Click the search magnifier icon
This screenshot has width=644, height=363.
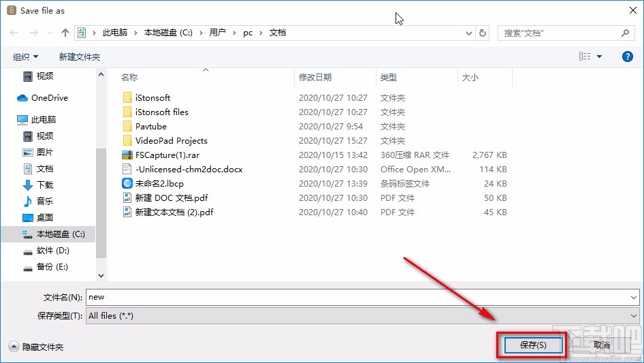[x=625, y=33]
